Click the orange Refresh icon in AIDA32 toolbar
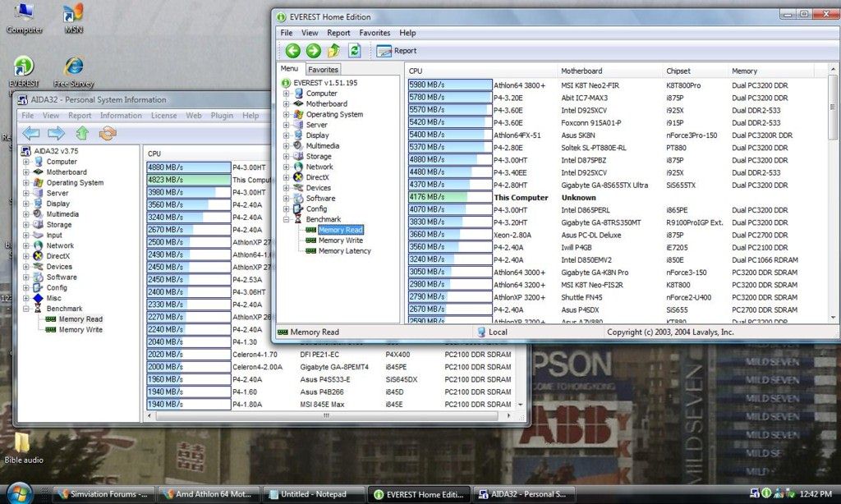The image size is (841, 504). point(108,133)
